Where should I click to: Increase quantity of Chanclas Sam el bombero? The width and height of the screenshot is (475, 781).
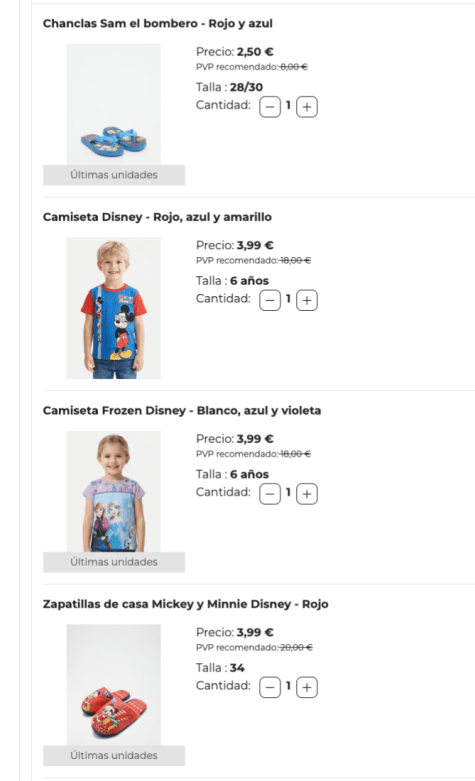tap(307, 107)
